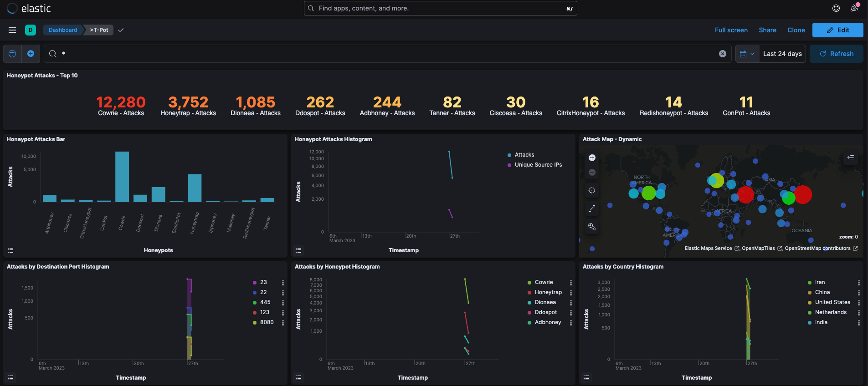Toggle Ddospot series in legend
868x386 pixels.
coord(546,312)
